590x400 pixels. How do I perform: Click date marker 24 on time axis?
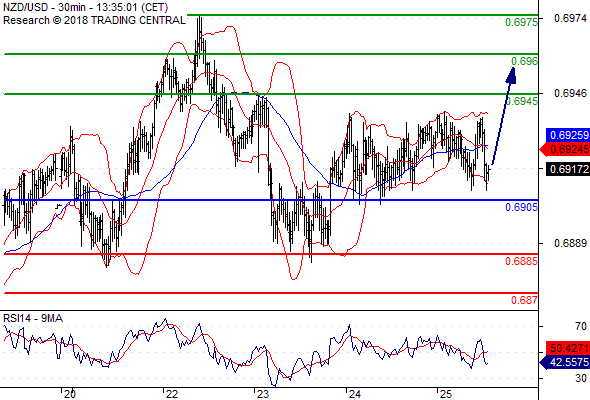tap(354, 394)
